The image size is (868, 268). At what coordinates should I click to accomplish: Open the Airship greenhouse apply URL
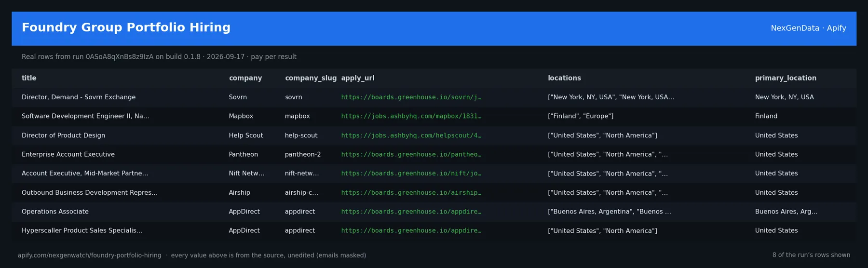(x=411, y=192)
